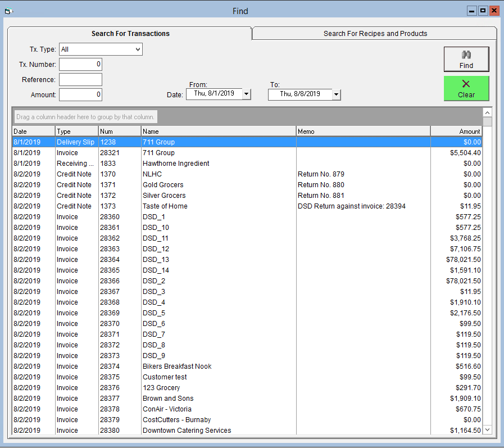Click the Tx. Number input field
This screenshot has width=504, height=448.
(80, 64)
